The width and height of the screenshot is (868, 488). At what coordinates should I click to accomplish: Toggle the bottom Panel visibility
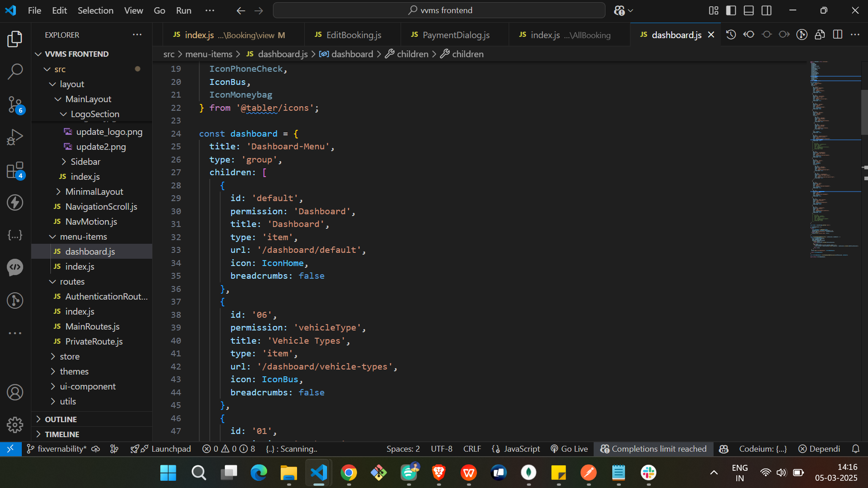(749, 10)
